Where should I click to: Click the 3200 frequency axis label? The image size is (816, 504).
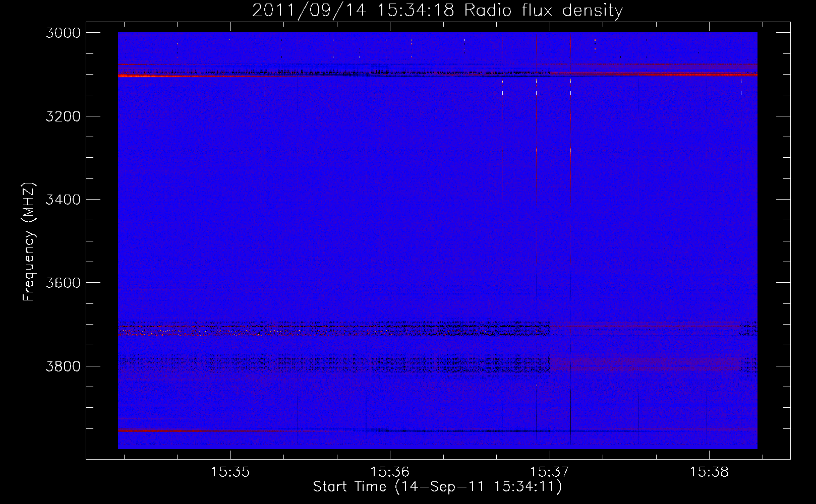pos(63,116)
